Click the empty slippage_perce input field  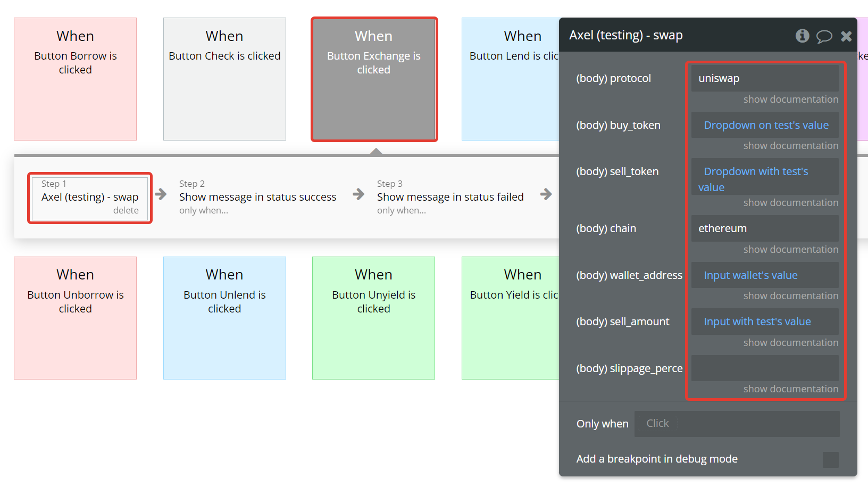[765, 368]
